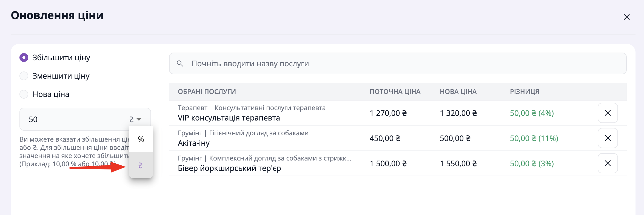The image size is (644, 215).
Task: Select the Зменшити ціну radio option
Action: point(24,76)
